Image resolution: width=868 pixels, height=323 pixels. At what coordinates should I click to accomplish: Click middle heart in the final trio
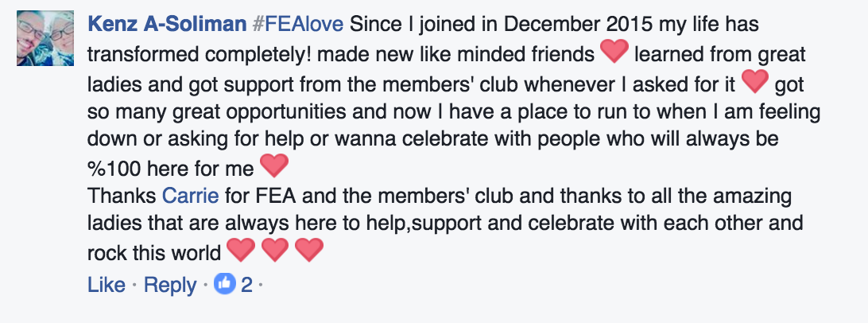[x=275, y=250]
